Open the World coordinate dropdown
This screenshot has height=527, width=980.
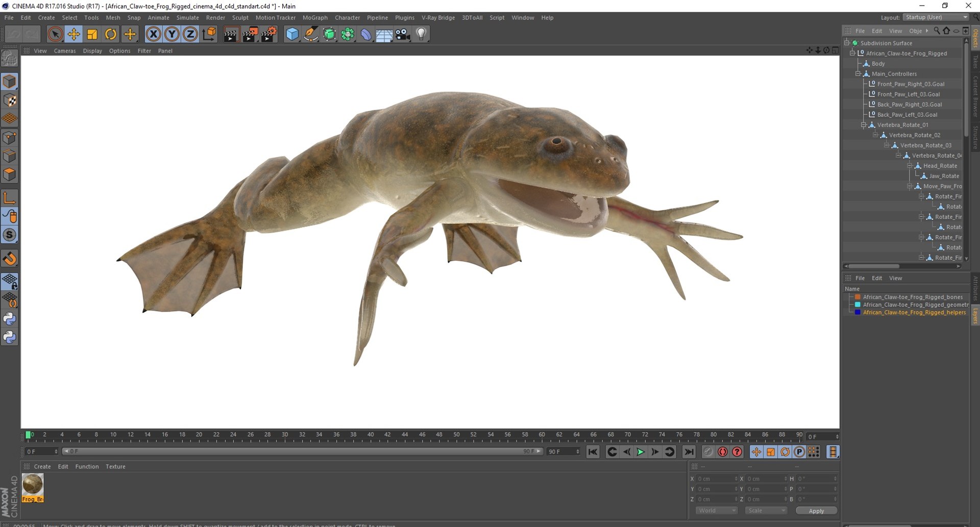717,511
